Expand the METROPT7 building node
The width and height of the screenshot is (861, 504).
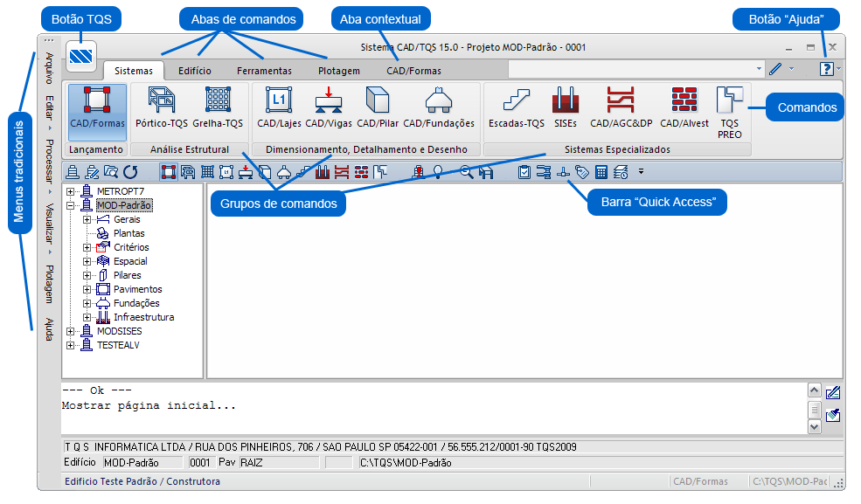[x=70, y=191]
